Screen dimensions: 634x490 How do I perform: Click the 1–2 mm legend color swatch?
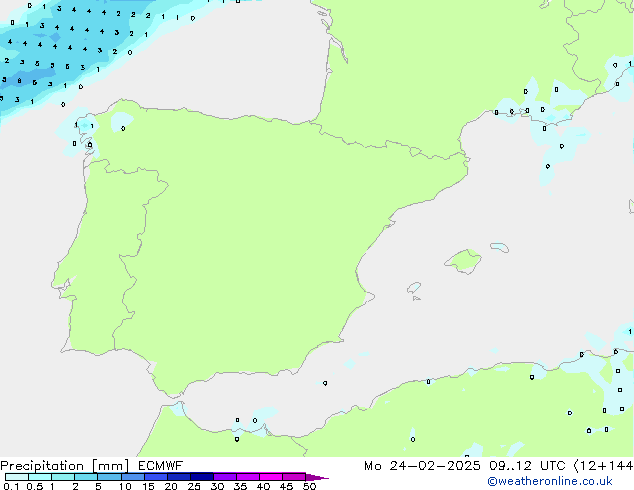click(63, 477)
